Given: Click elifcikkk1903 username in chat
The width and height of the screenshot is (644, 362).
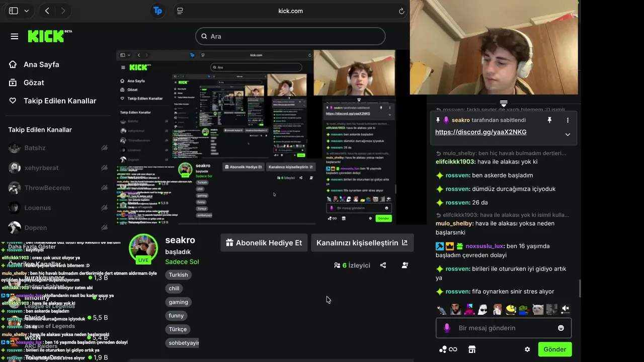Looking at the screenshot, I should 455,162.
